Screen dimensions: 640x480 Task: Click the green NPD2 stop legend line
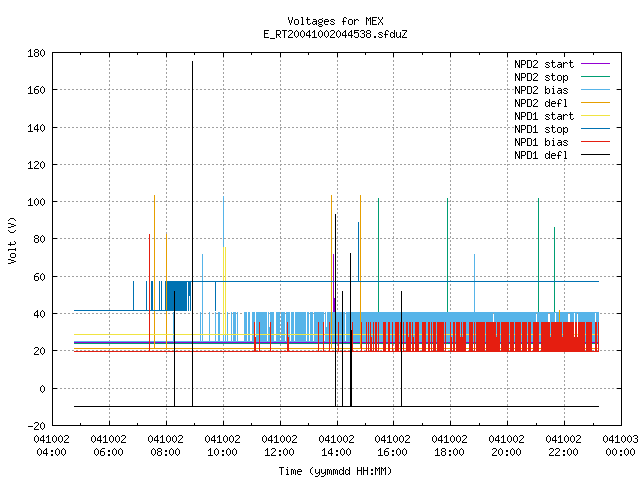tap(595, 77)
